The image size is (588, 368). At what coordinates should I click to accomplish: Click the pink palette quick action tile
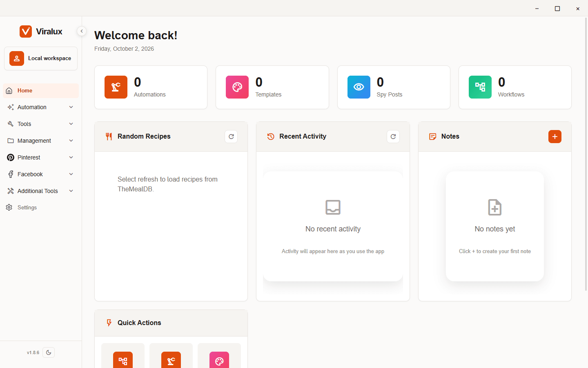tap(219, 356)
